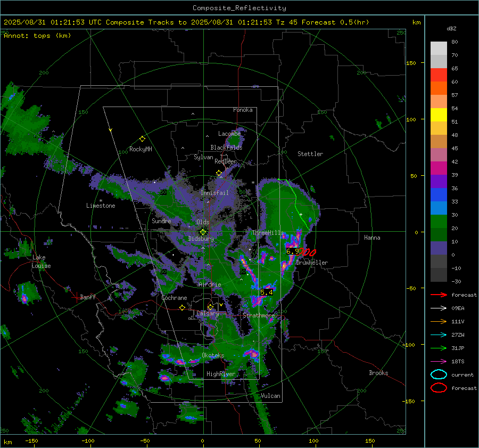
Task: Click the white 09EA arrow legend icon
Action: [x=439, y=308]
